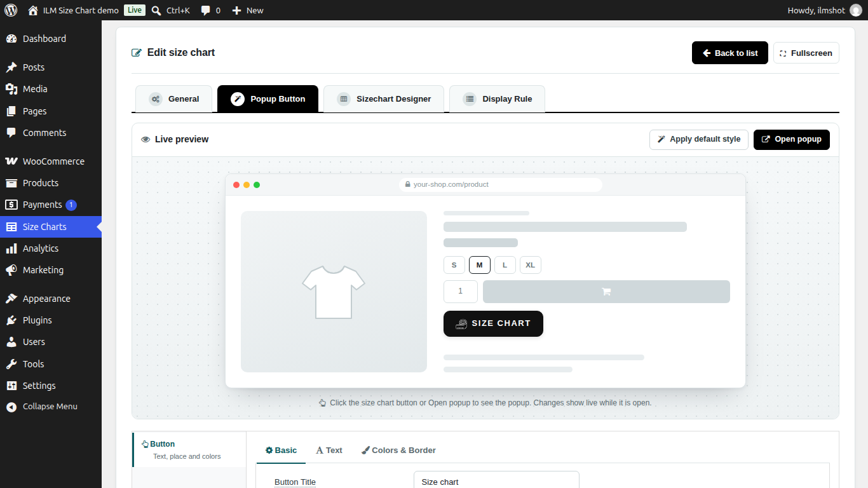This screenshot has height=488, width=868.
Task: Click the search magnifier icon in admin bar
Action: click(156, 10)
